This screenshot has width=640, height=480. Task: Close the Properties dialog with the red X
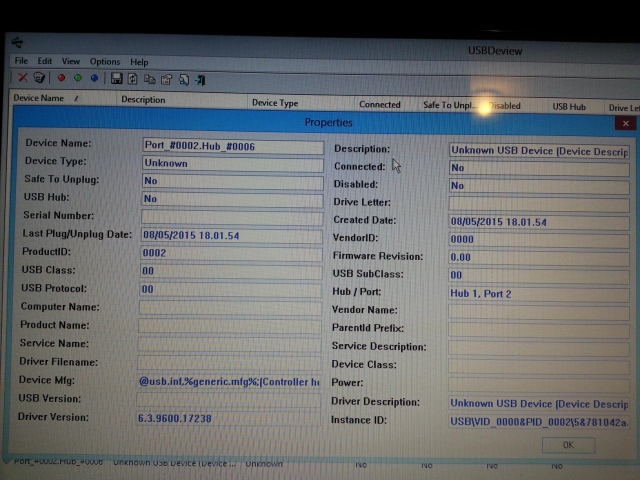click(x=625, y=123)
